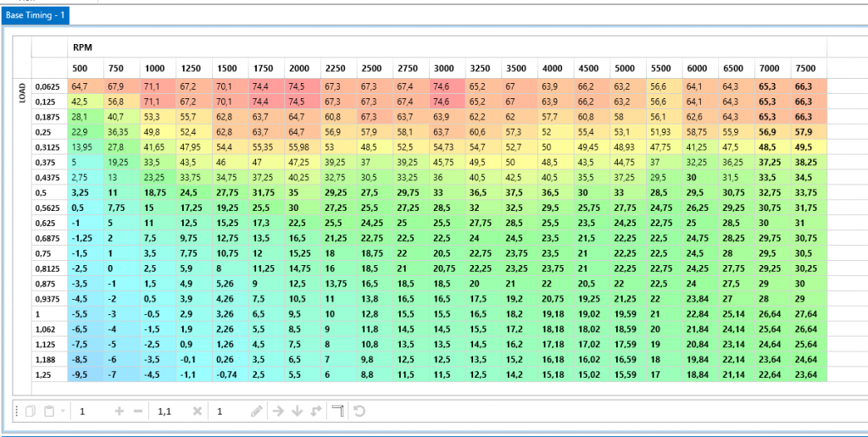Select the 1,25 load row header
This screenshot has width=868, height=437.
49,374
